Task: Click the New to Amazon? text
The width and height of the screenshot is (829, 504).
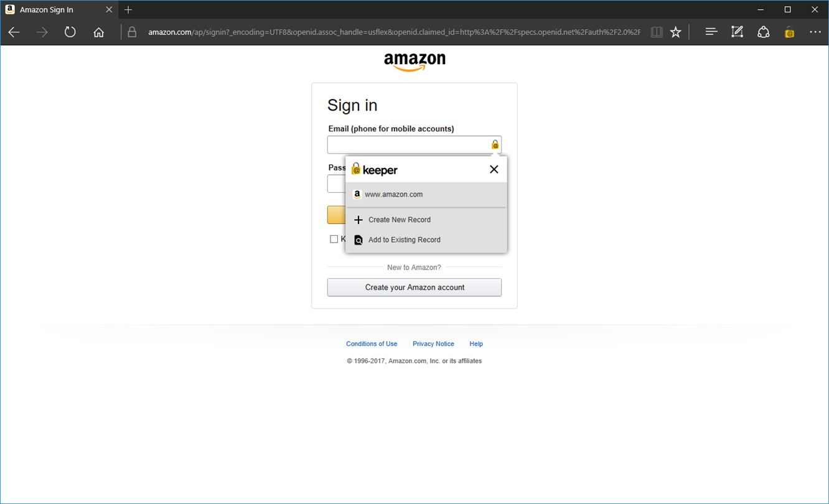Action: (x=414, y=268)
